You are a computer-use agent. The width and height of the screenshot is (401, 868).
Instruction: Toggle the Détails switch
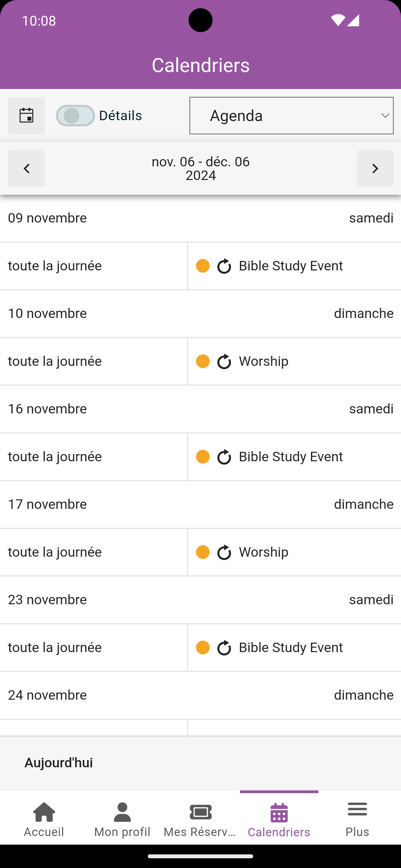tap(75, 115)
